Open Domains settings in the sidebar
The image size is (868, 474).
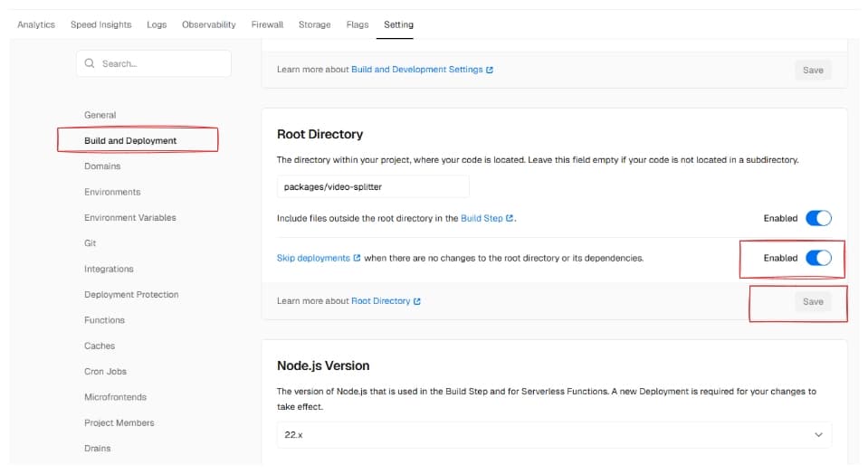tap(102, 166)
